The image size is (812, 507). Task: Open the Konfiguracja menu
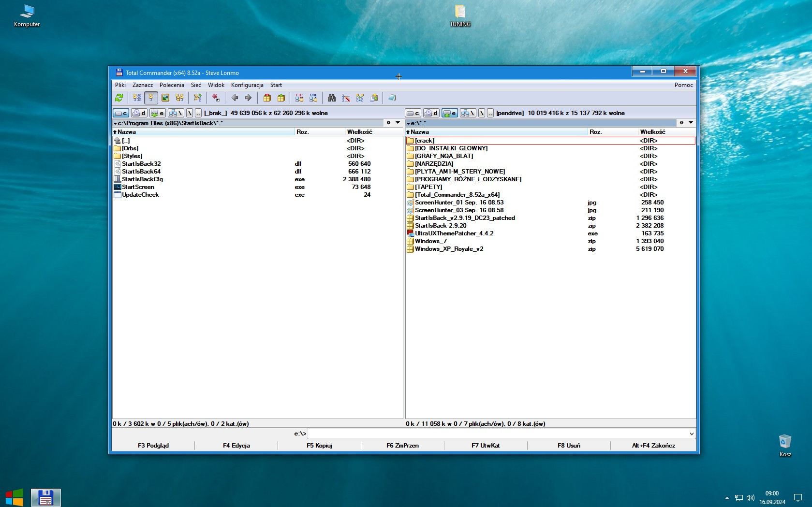(x=247, y=85)
